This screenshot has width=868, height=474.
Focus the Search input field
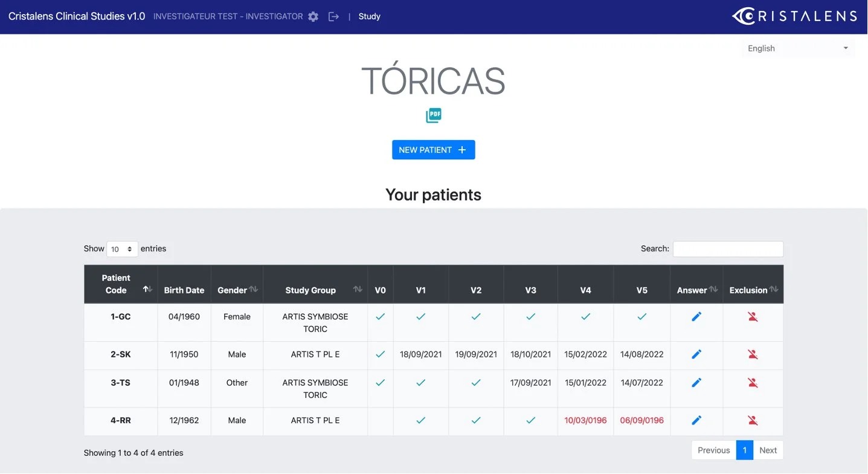pos(728,249)
